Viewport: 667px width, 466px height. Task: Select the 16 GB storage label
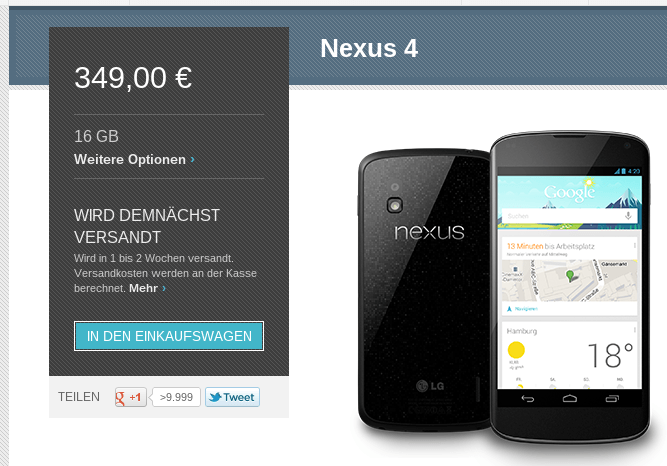96,136
